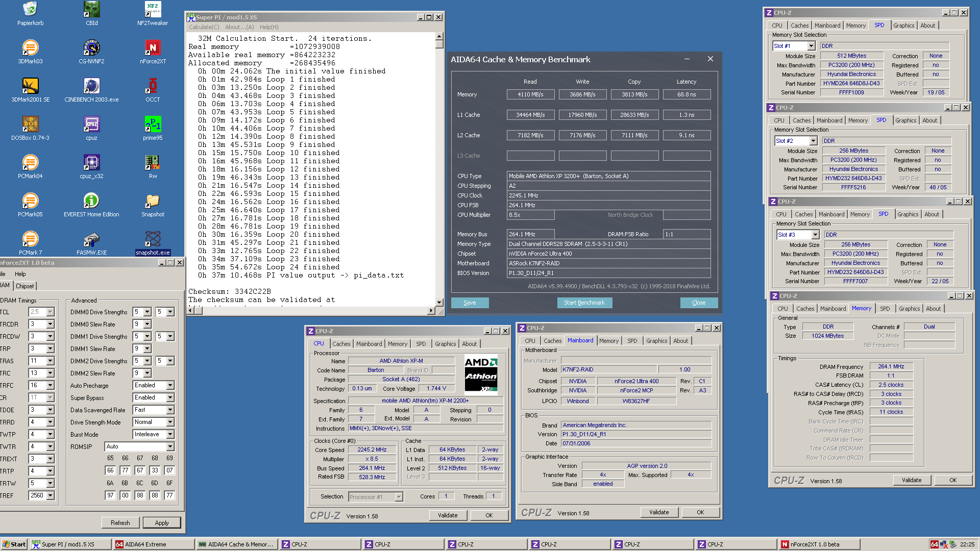
Task: Open the cpuz desktop shortcut
Action: tap(92, 128)
